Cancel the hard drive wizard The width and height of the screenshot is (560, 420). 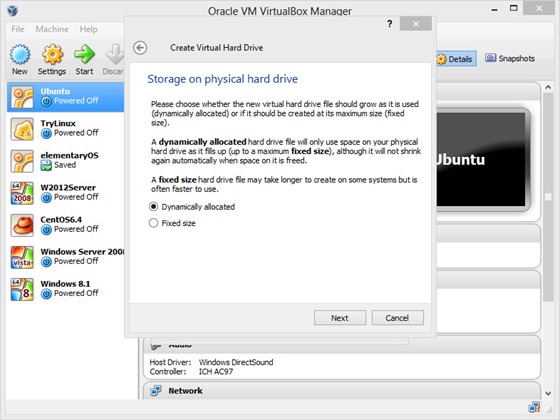click(x=398, y=318)
